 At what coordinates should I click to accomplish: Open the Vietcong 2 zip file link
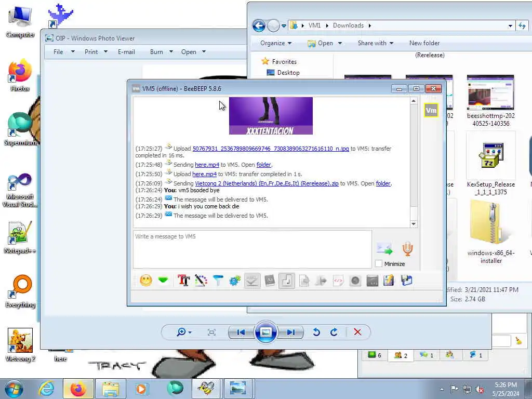(x=267, y=183)
